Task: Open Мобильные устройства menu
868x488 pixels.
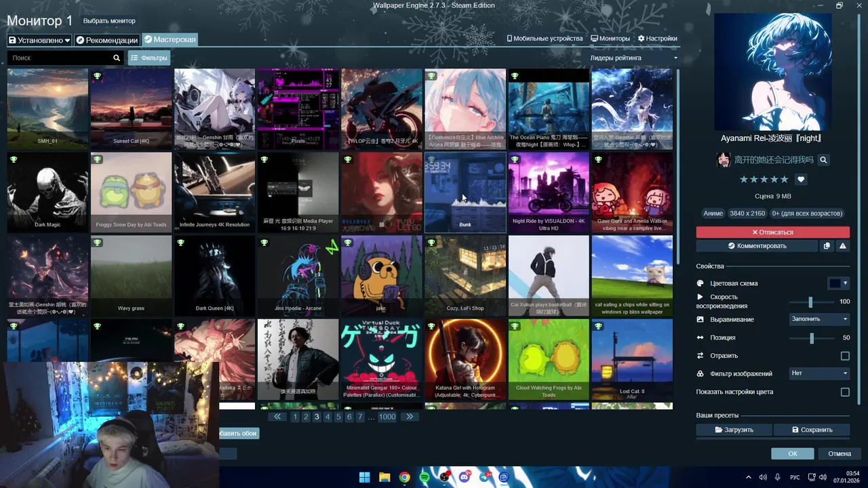Action: pos(545,39)
